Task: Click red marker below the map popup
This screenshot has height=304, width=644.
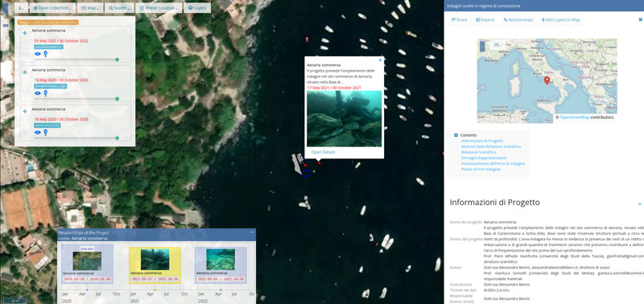Action: [319, 163]
